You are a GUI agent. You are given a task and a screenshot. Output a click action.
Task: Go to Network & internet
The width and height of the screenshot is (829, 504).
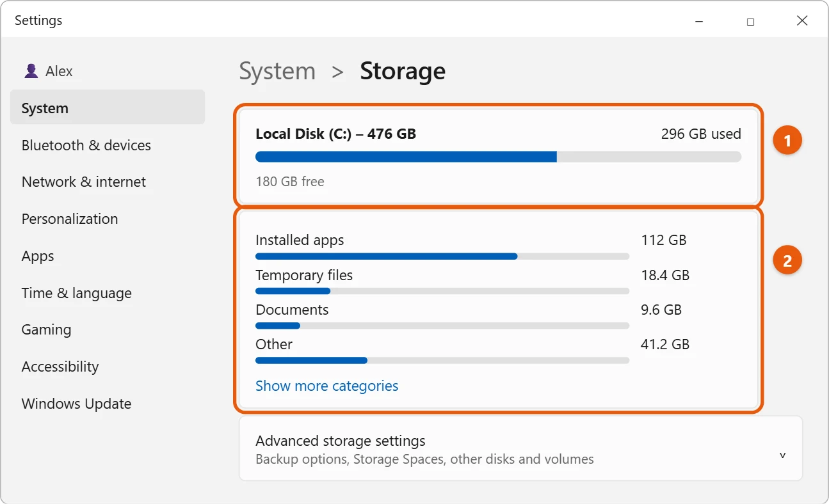pos(84,182)
